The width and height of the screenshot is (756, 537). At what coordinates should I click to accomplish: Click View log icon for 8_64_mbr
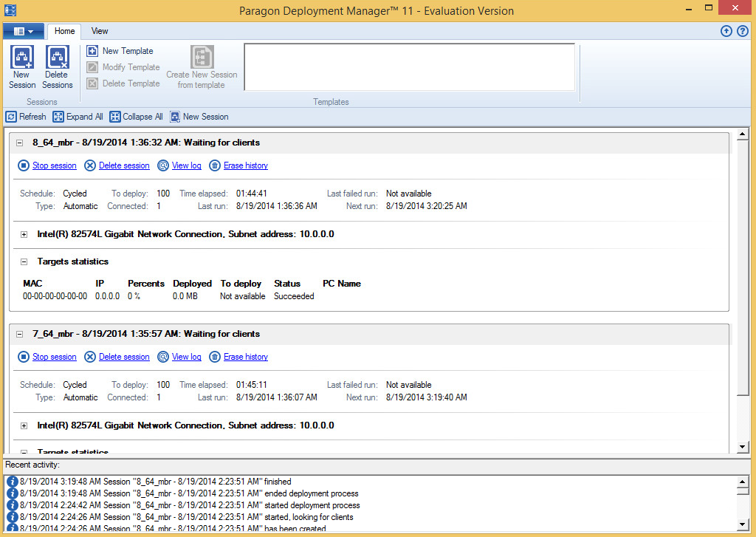163,165
